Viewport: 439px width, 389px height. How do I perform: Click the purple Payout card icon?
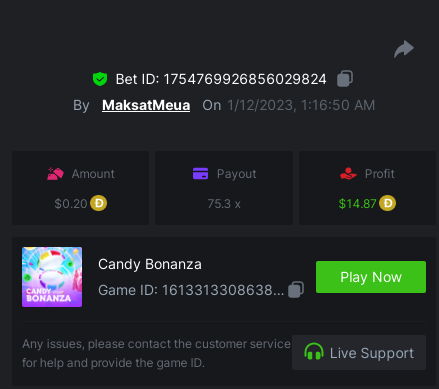(x=200, y=174)
